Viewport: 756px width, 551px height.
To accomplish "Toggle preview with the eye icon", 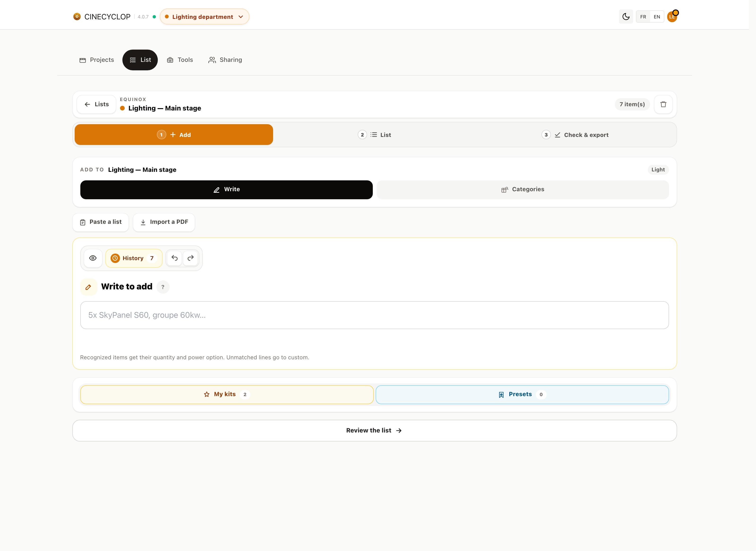I will coord(93,258).
